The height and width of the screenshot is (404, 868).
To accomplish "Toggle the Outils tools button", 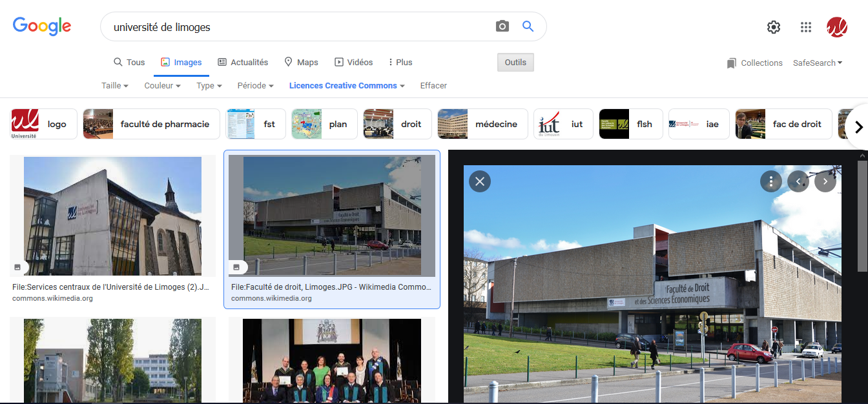I will coord(515,63).
